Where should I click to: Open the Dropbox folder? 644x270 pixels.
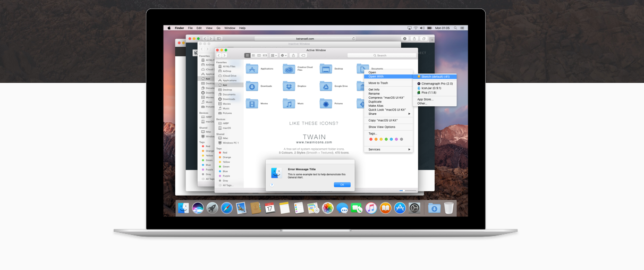coord(289,86)
